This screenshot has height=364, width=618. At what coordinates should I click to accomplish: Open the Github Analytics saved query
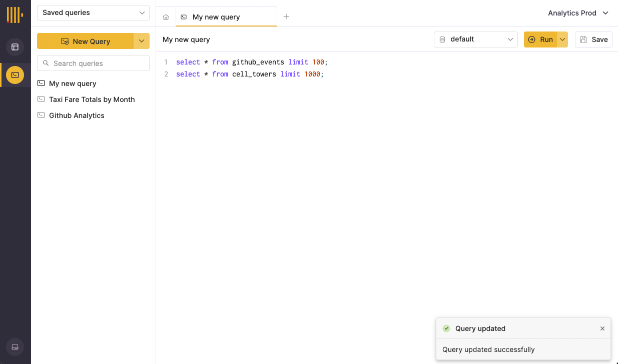[77, 115]
